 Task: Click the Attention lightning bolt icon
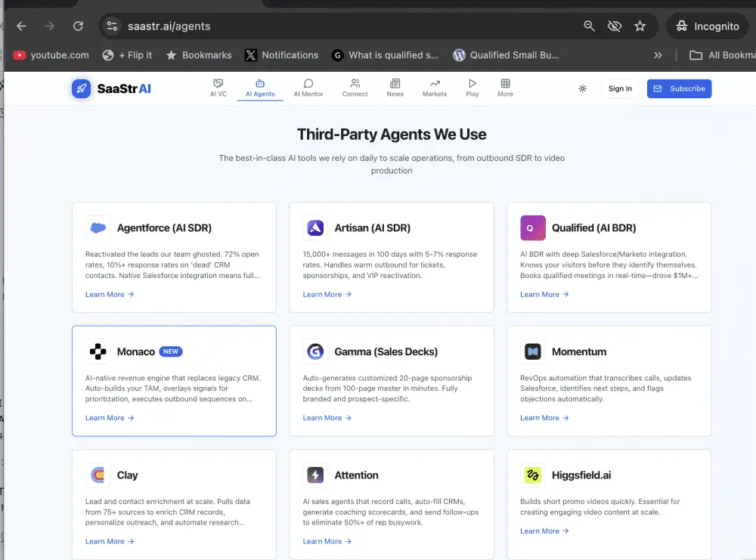[x=314, y=475]
